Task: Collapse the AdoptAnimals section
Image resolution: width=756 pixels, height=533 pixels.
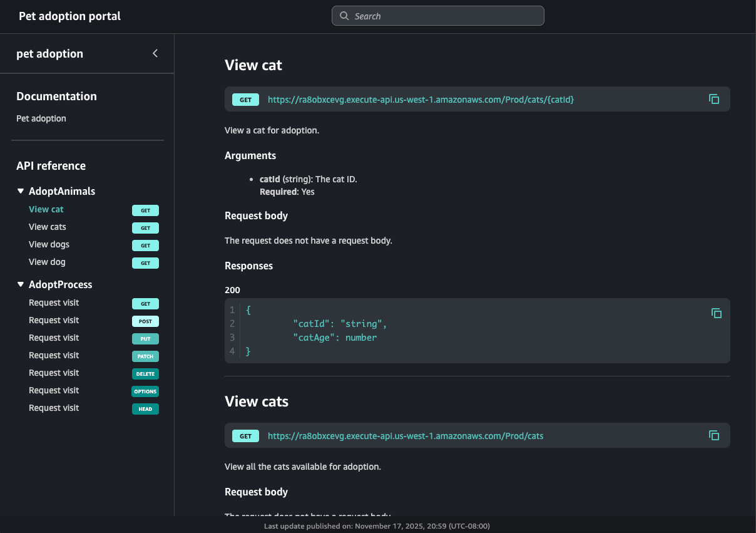Action: tap(21, 192)
